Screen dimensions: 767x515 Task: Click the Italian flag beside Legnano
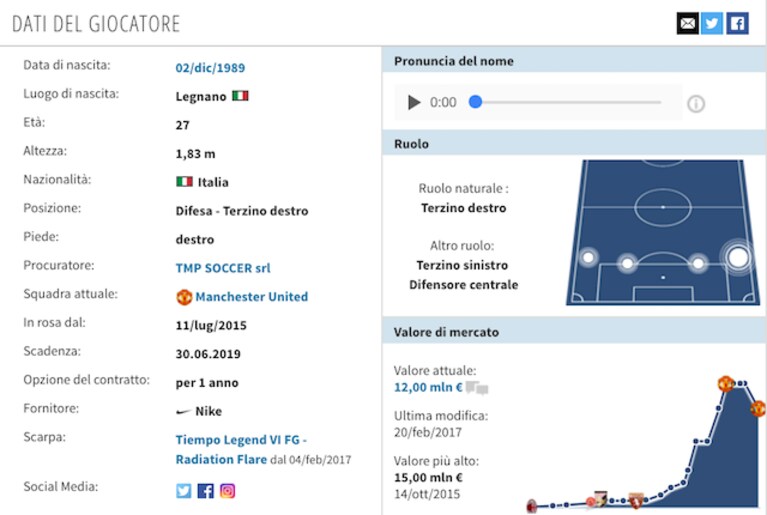[240, 95]
